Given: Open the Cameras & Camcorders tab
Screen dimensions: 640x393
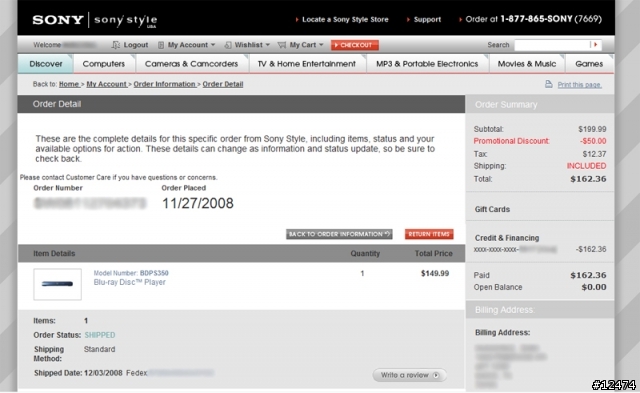Looking at the screenshot, I should [191, 64].
